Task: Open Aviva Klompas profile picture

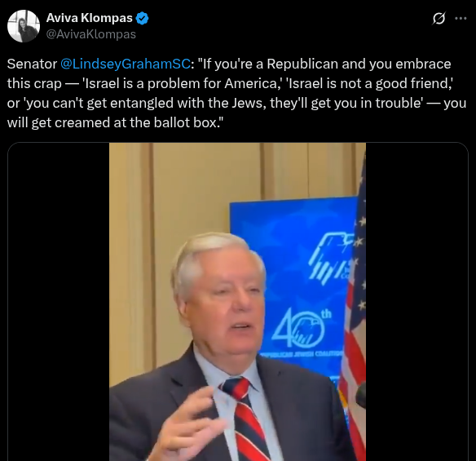Action: (24, 26)
